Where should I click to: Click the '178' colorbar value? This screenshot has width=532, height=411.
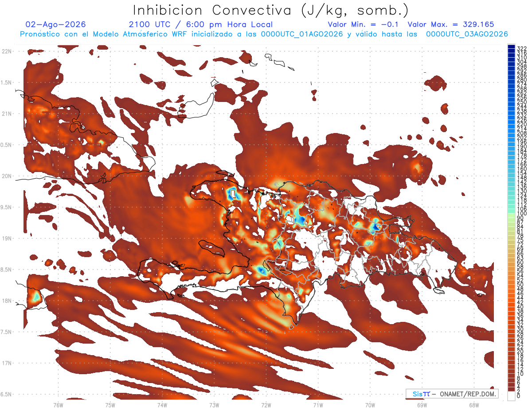(x=522, y=156)
